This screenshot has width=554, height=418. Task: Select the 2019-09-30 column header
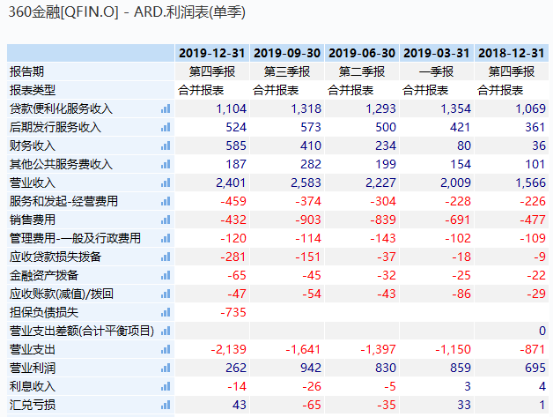click(287, 53)
